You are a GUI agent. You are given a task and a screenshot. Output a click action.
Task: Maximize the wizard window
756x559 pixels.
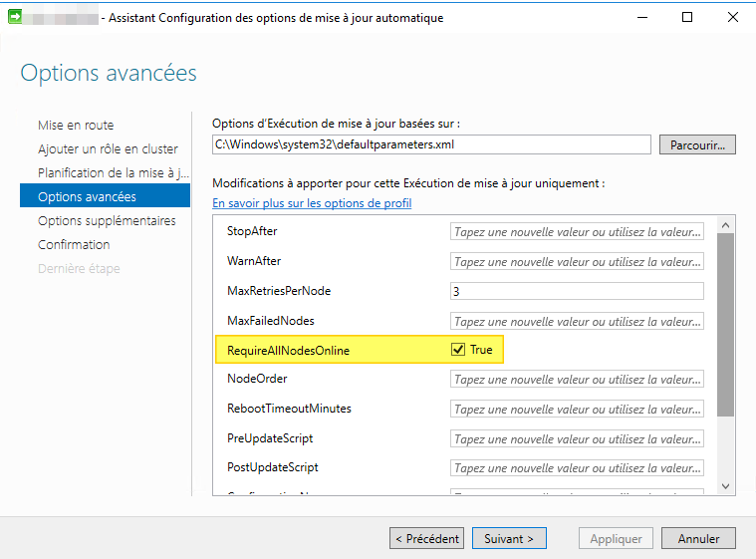click(687, 17)
